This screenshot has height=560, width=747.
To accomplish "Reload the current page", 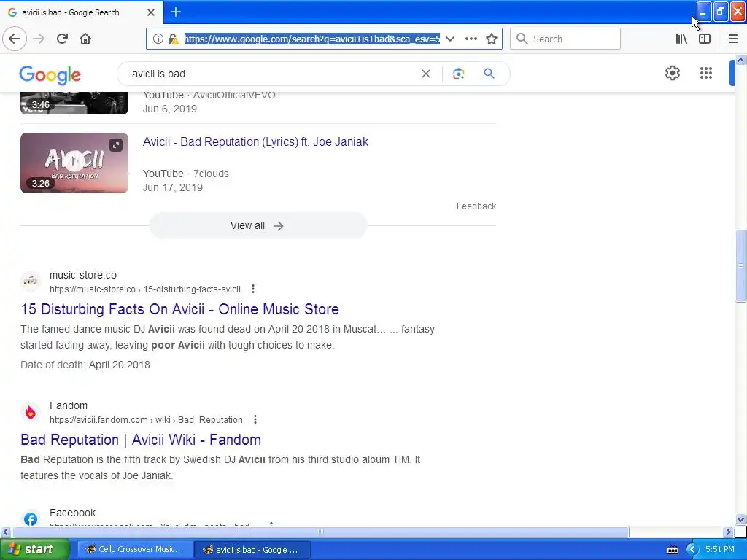I will [x=62, y=39].
